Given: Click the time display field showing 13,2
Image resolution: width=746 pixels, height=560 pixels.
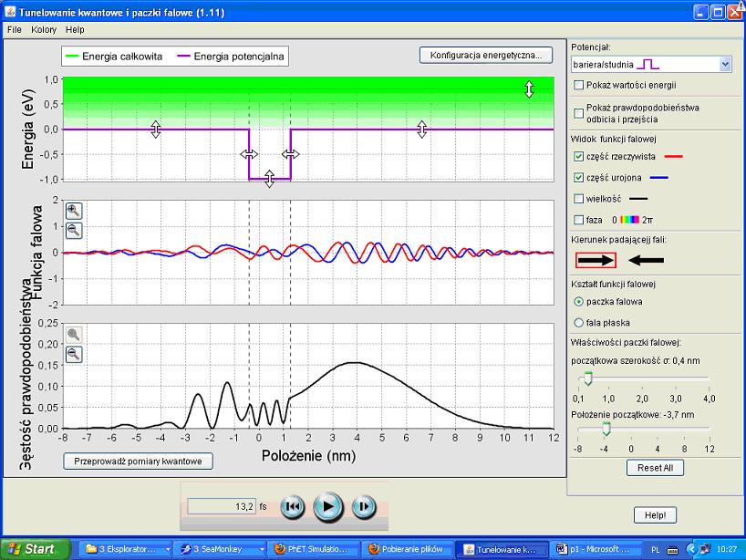Looking at the screenshot, I should [x=222, y=507].
